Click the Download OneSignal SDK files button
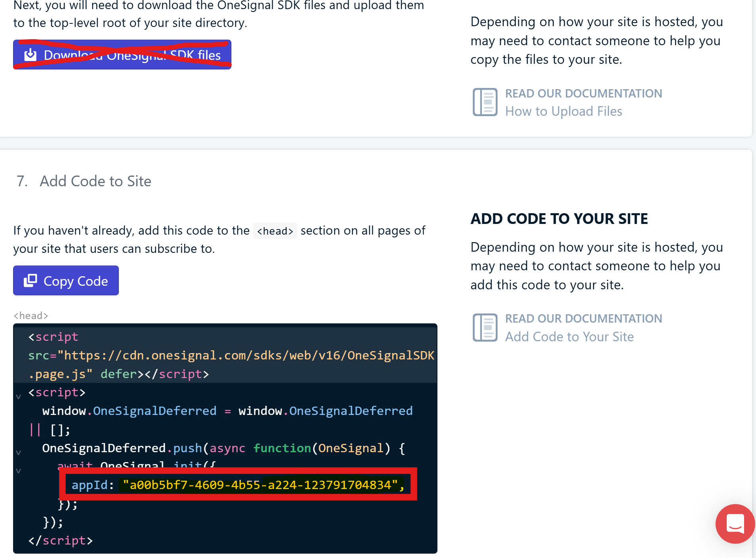Viewport: 756px width, 558px height. [x=122, y=55]
